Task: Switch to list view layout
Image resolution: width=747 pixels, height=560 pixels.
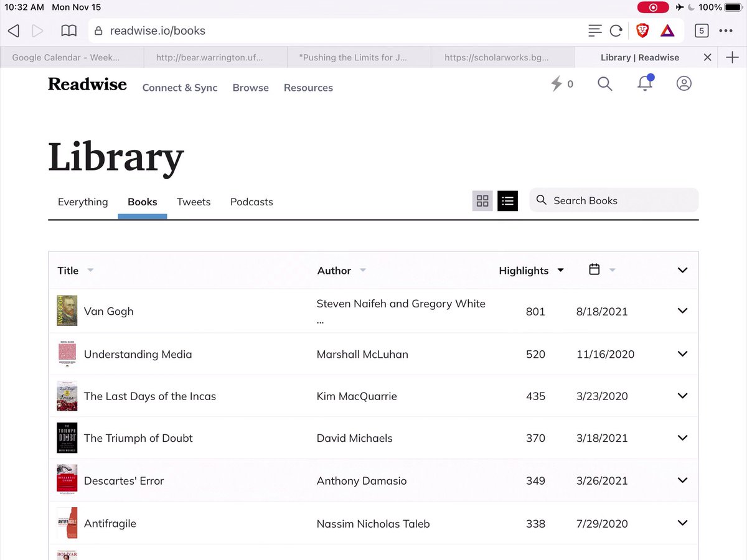Action: point(507,201)
